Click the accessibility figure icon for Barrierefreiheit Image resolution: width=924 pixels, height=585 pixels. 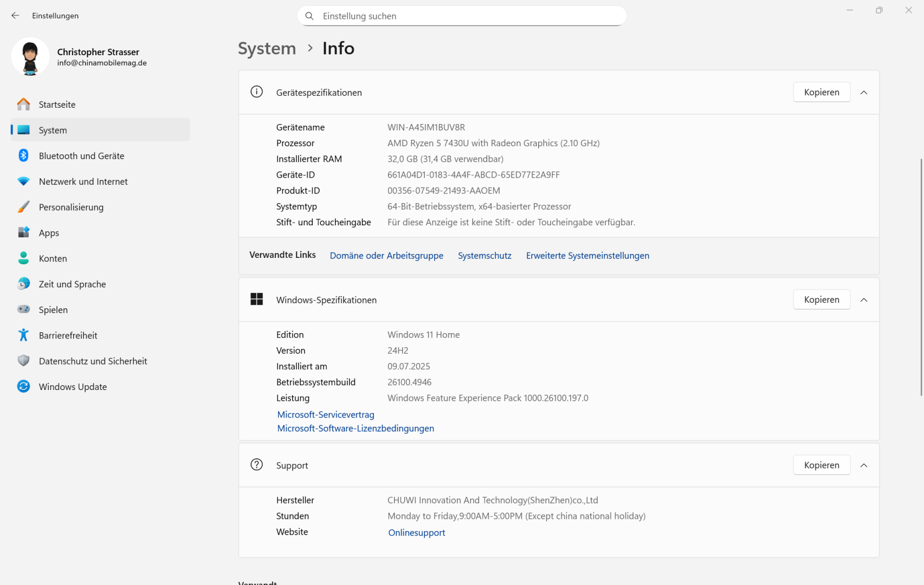(x=23, y=335)
